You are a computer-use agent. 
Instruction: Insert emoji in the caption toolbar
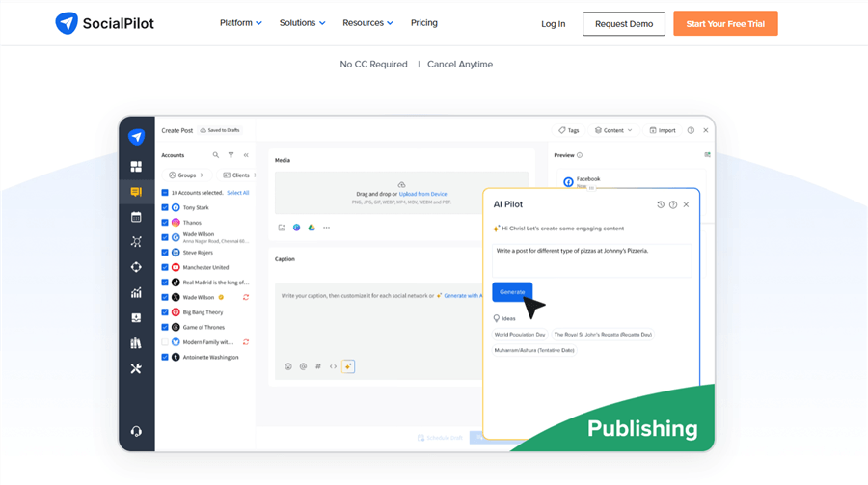coord(287,366)
